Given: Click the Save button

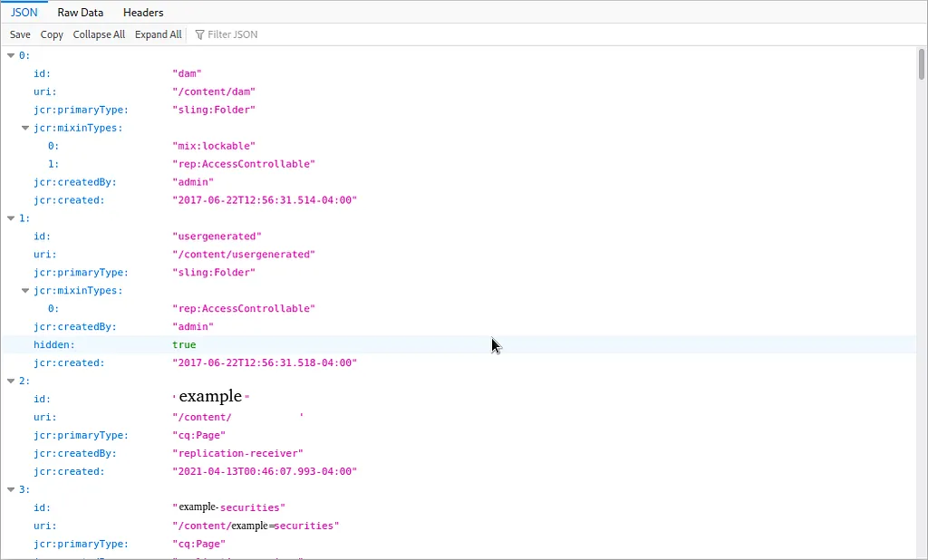Looking at the screenshot, I should tap(20, 34).
